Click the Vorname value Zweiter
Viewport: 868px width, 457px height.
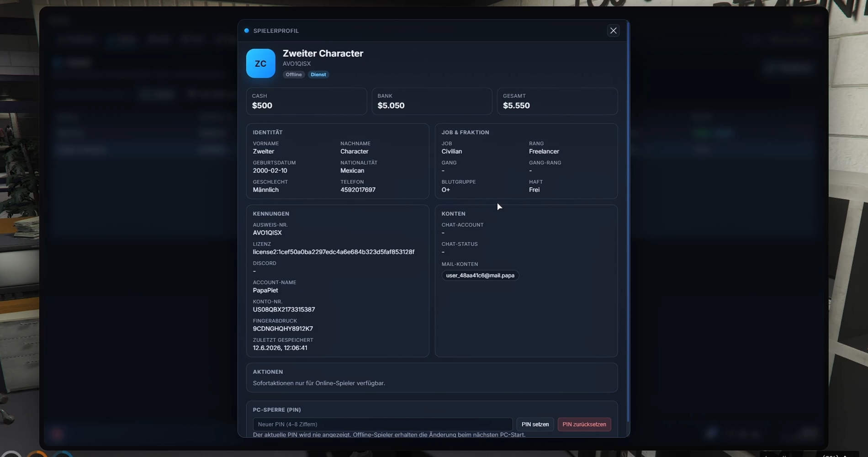tap(264, 151)
